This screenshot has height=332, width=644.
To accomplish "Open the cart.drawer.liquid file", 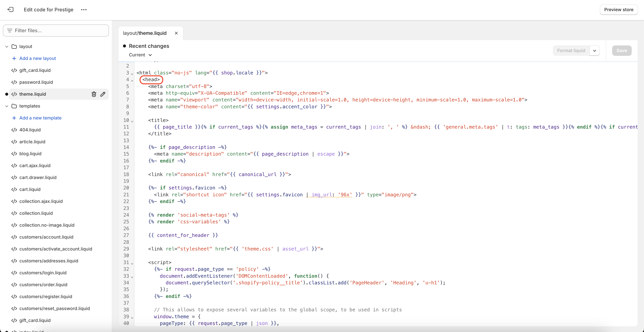I will 38,178.
